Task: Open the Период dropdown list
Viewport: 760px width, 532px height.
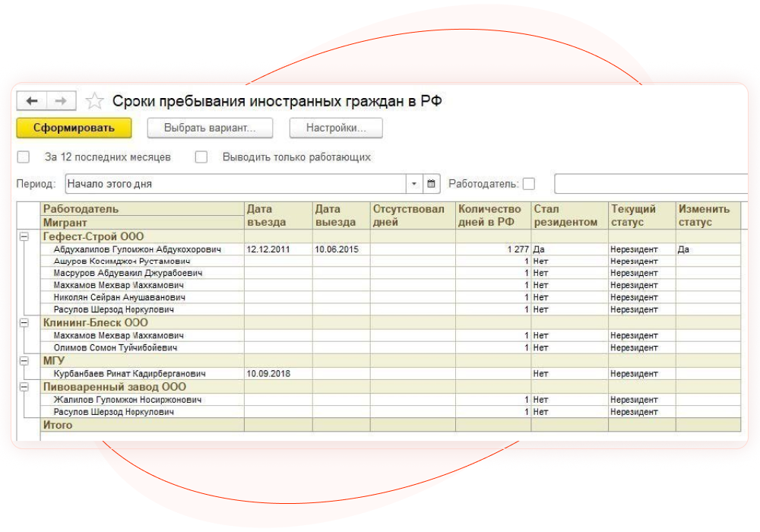Action: click(413, 183)
